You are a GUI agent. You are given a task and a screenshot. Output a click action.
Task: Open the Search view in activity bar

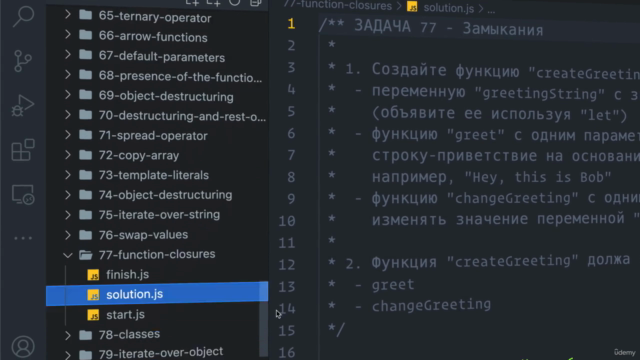click(x=23, y=16)
